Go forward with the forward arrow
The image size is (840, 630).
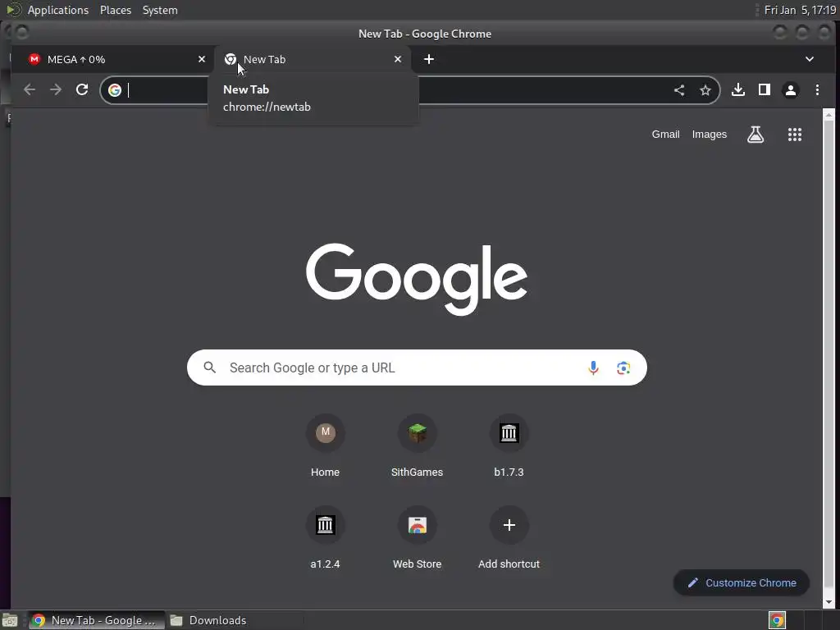[56, 90]
